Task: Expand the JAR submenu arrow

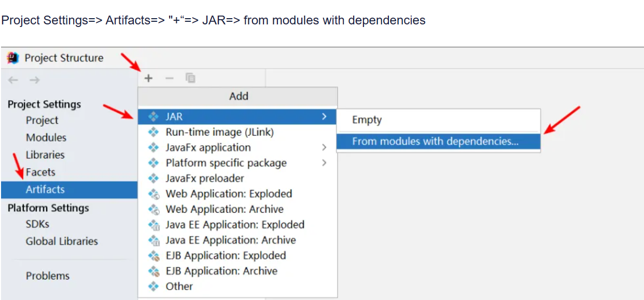Action: coord(324,117)
